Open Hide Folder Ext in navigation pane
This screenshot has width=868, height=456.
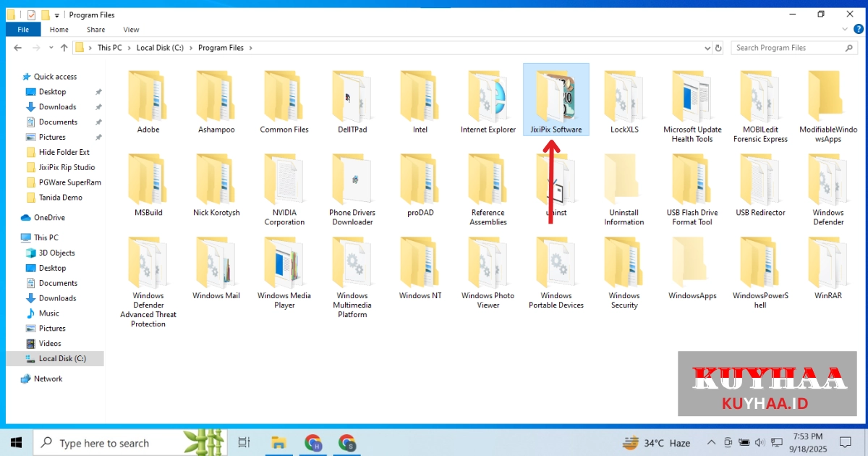pyautogui.click(x=64, y=152)
